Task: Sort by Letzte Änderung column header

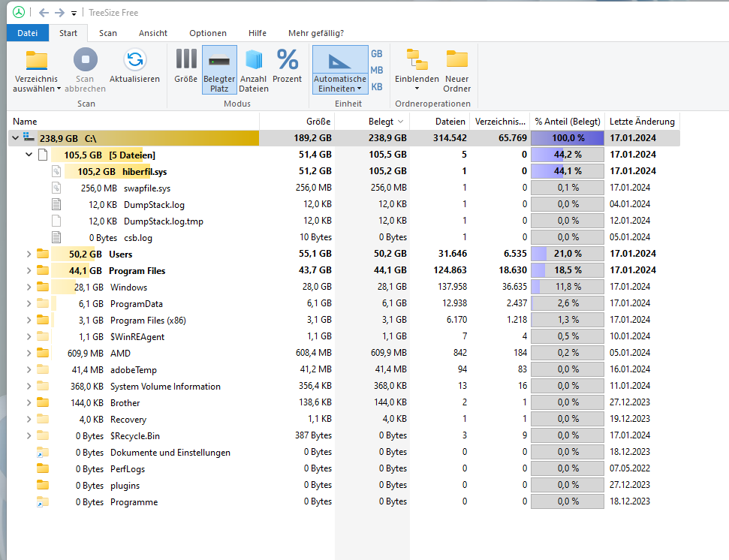Action: (642, 122)
